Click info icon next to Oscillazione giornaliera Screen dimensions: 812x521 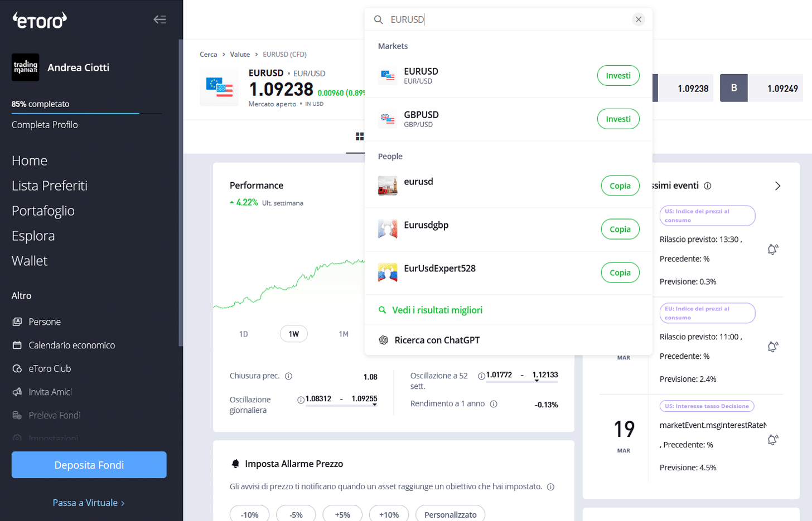(x=301, y=400)
